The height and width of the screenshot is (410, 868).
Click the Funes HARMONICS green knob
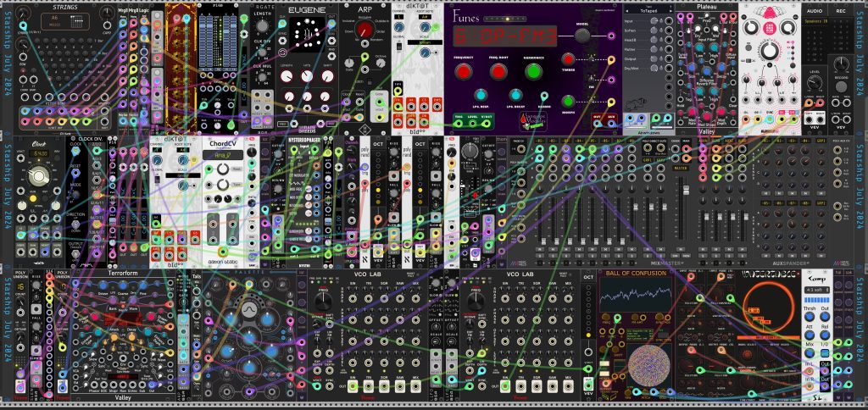[x=534, y=71]
